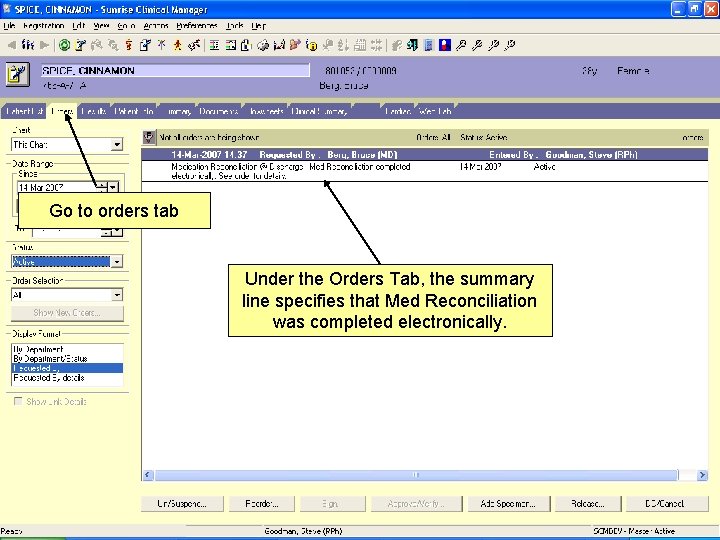Click the graph chart toolbar icon
Screen dimensions: 720x540
279,45
